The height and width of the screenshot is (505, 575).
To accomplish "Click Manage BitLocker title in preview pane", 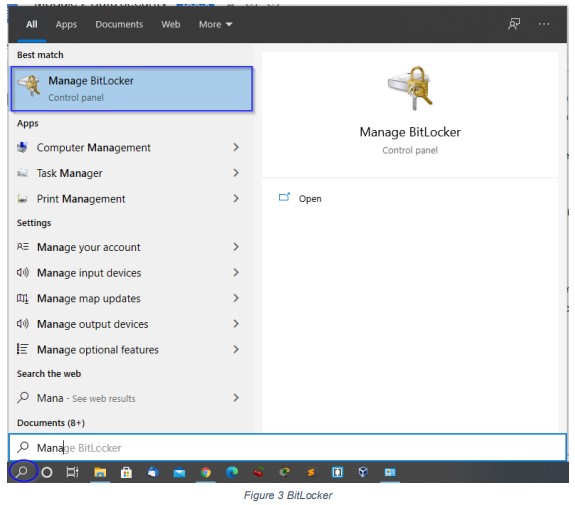I will pos(410,132).
